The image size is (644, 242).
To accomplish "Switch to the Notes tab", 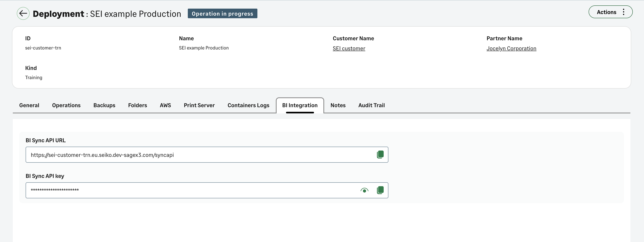I will click(x=338, y=105).
